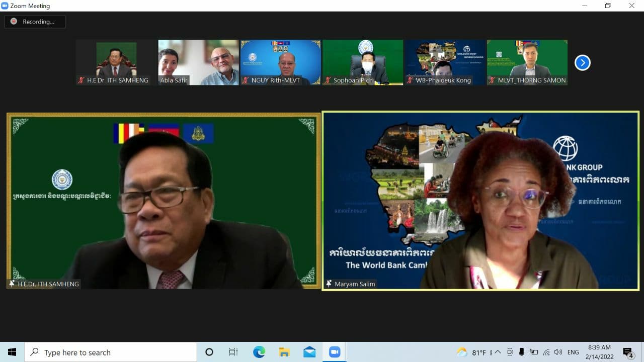Open battery status in system tray

click(534, 352)
